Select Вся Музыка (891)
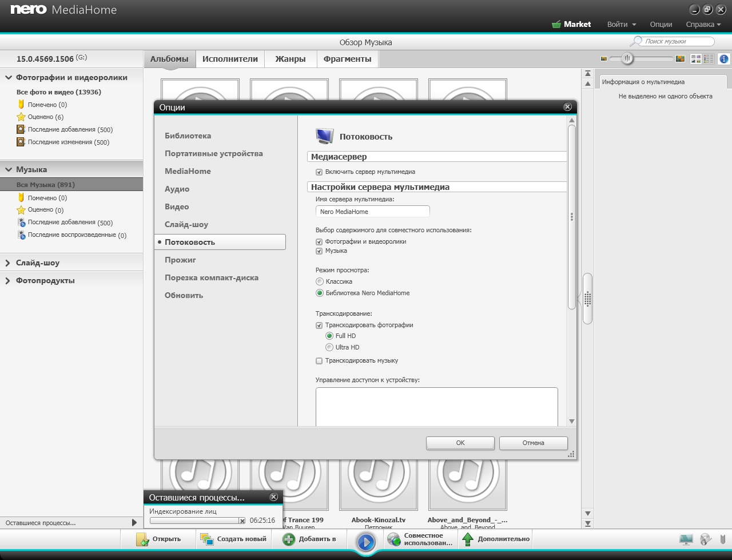The image size is (732, 560). point(71,185)
